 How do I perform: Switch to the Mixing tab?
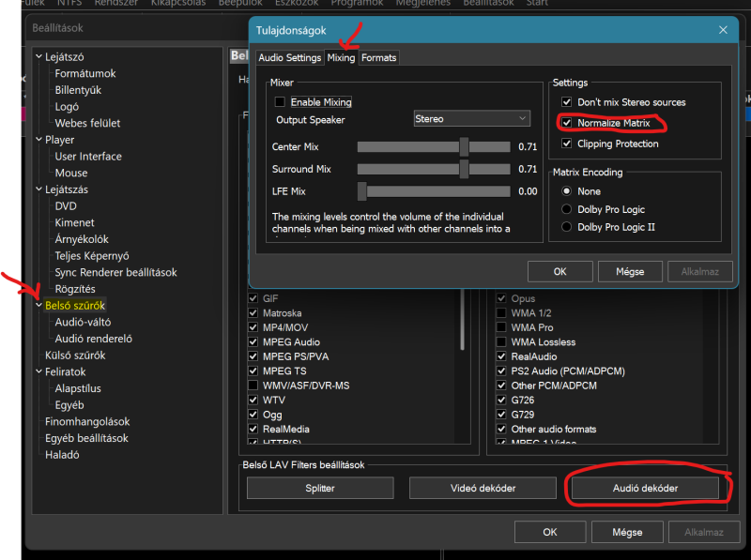pos(341,57)
